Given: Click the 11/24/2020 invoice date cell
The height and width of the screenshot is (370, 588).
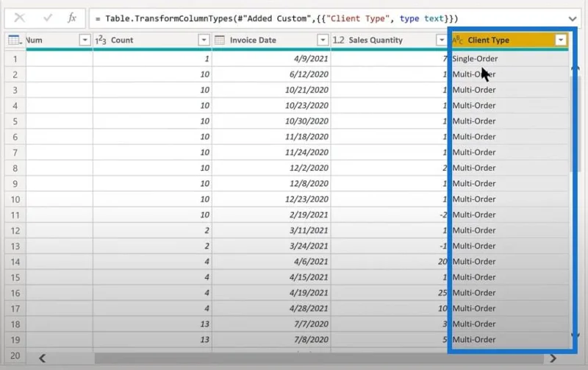Looking at the screenshot, I should pos(271,152).
